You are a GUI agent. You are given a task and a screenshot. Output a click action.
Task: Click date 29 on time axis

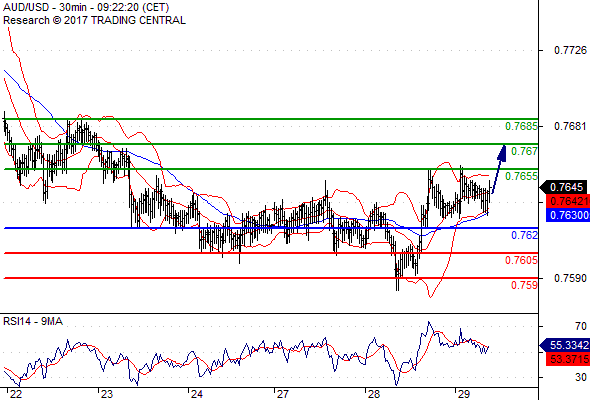pyautogui.click(x=464, y=394)
